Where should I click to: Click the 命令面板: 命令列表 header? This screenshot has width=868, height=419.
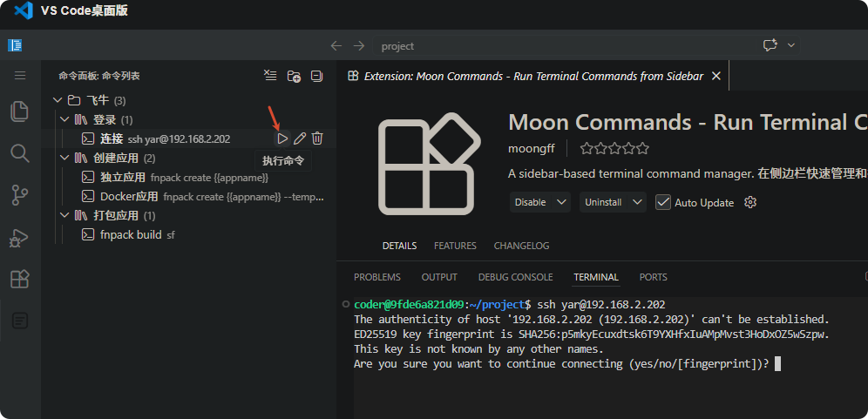click(99, 76)
